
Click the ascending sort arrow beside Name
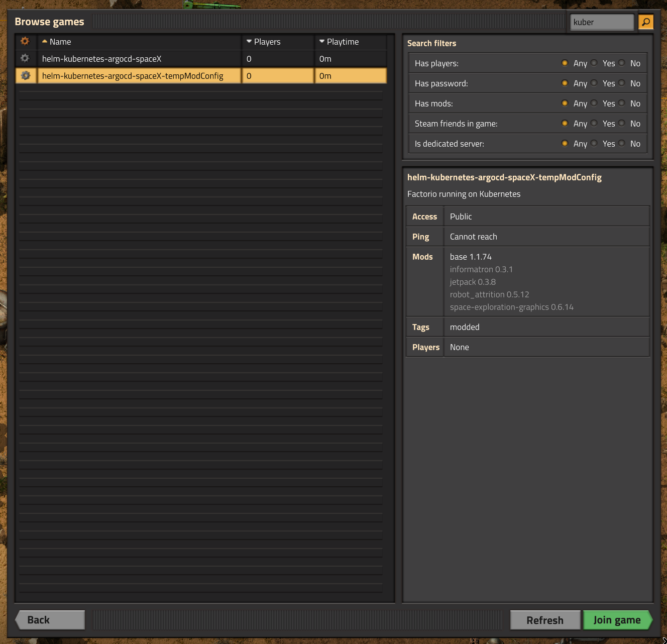[46, 42]
